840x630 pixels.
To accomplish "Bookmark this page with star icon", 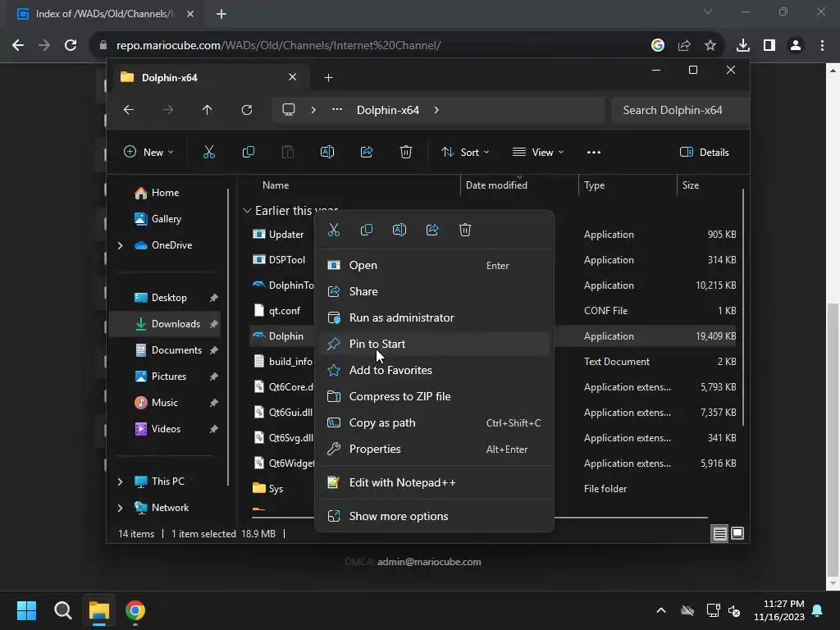I will [x=710, y=46].
